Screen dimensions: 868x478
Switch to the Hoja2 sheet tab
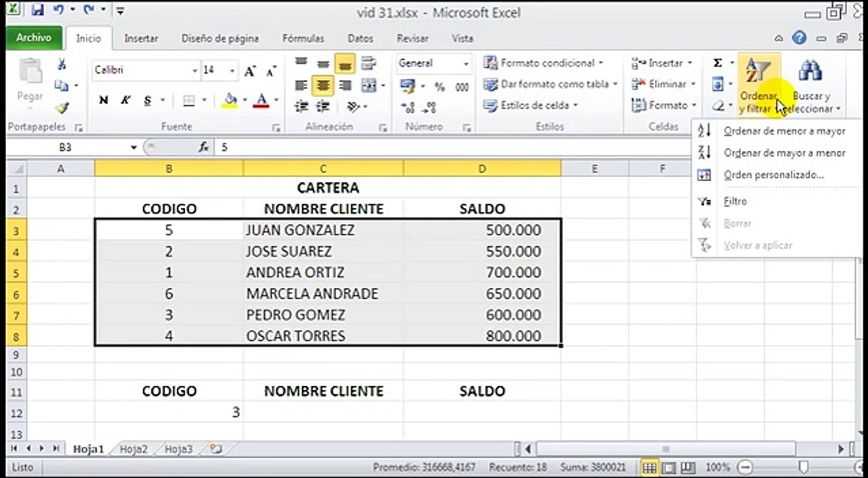tap(133, 449)
